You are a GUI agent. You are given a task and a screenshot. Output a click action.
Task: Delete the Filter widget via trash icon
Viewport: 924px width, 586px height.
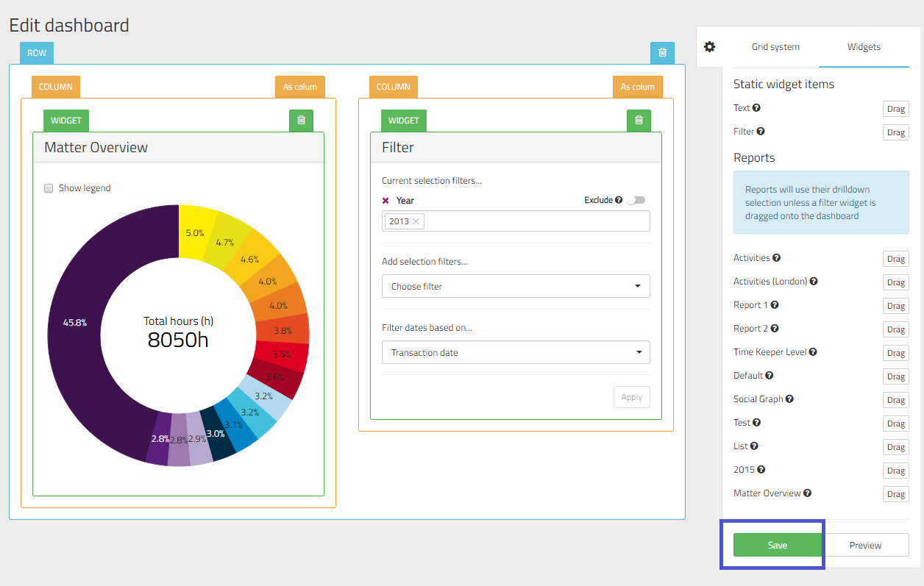pos(639,120)
